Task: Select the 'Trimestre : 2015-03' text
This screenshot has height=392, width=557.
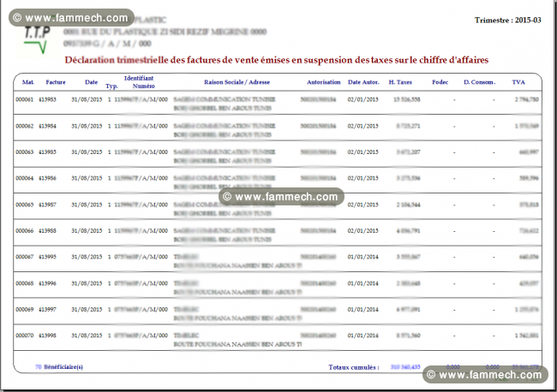Action: click(x=507, y=21)
